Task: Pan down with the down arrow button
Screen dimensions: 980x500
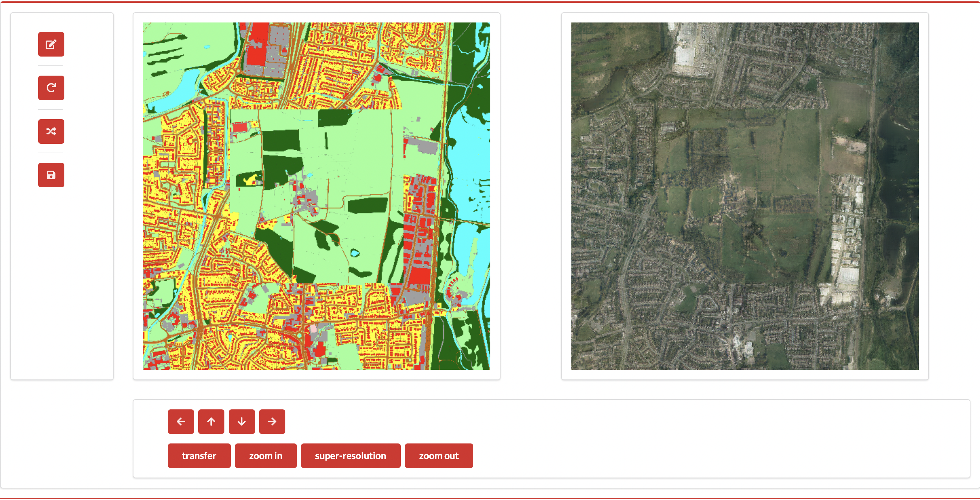Action: point(241,421)
